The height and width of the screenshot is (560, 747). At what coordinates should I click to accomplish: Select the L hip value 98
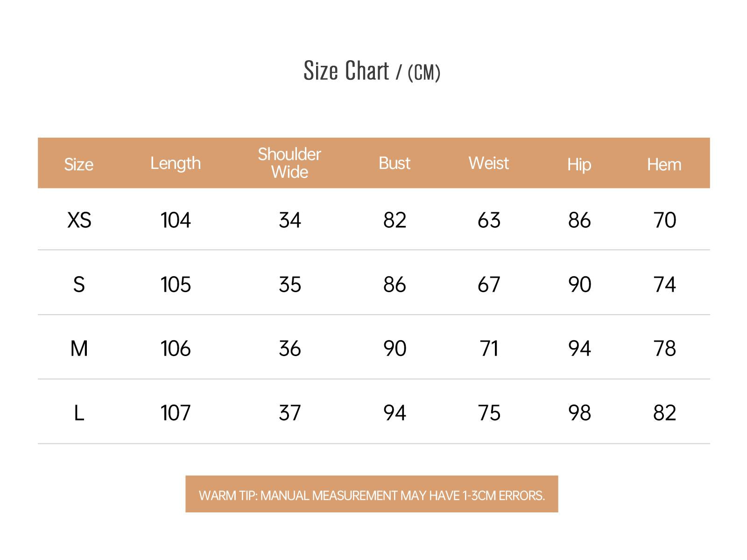579,413
